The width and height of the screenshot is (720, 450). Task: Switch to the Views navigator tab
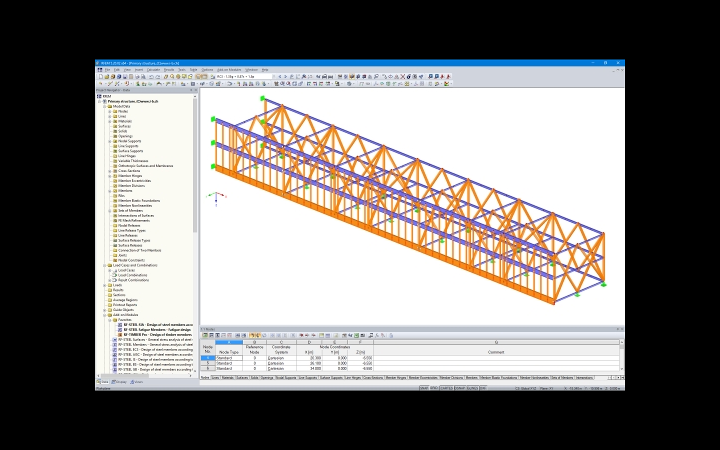[x=136, y=382]
